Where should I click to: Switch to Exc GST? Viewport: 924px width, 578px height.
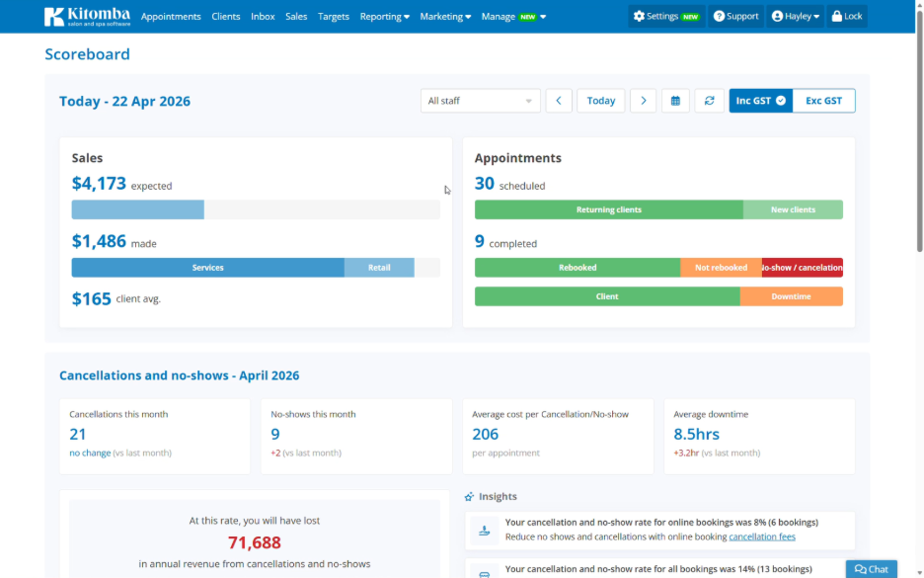(824, 101)
